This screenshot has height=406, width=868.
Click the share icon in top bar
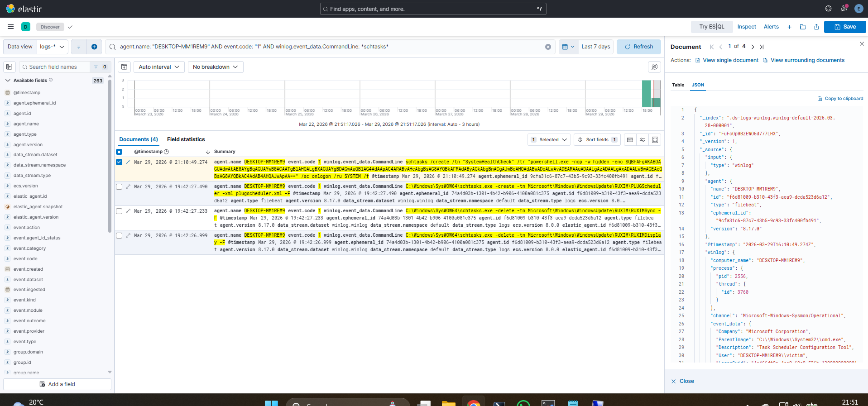click(x=816, y=27)
